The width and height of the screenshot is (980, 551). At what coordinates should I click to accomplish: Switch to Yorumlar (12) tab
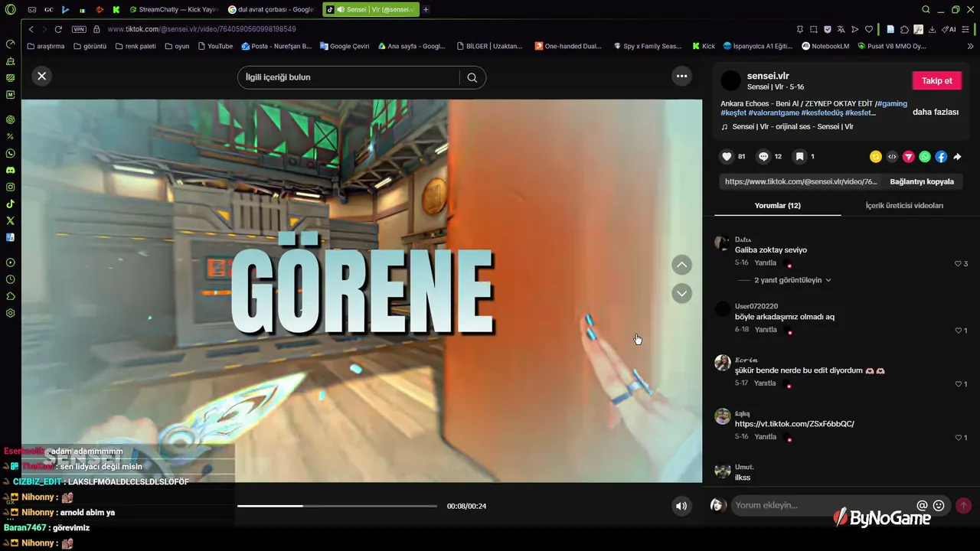(777, 206)
